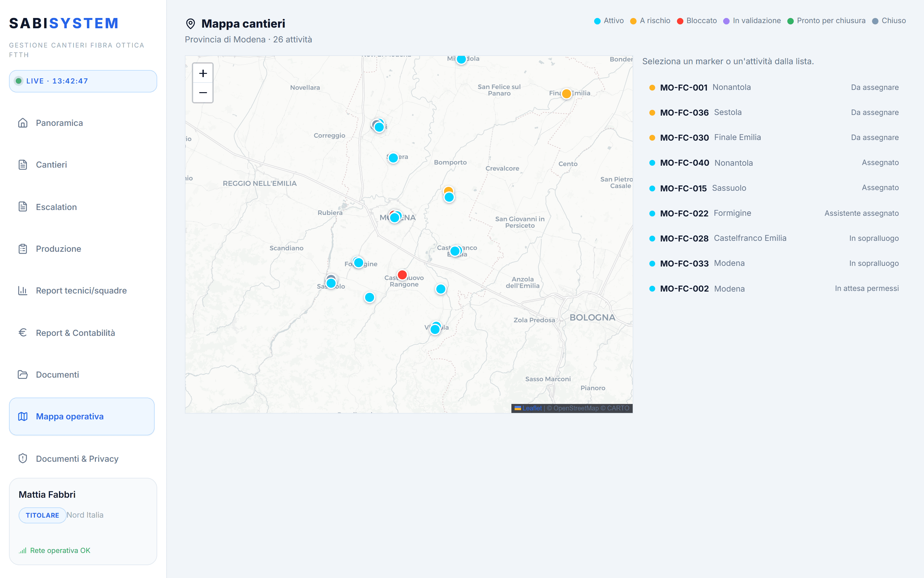This screenshot has height=578, width=924.
Task: Select activity MO-FC-033 Modena
Action: (x=774, y=263)
